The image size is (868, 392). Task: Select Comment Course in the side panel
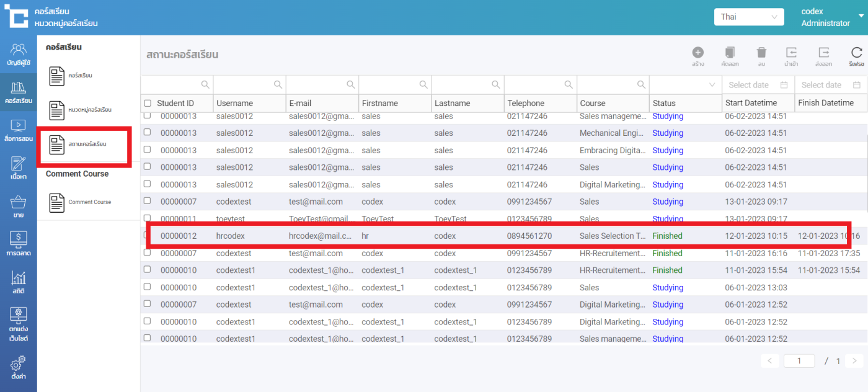point(84,202)
